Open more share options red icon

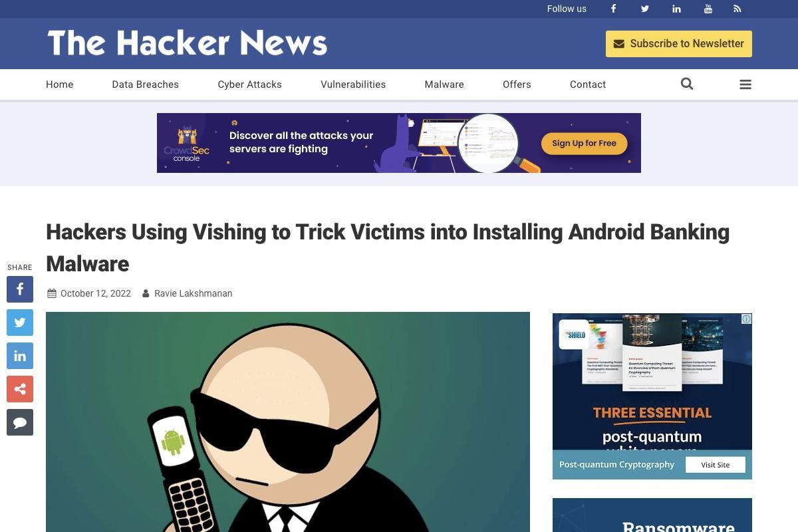20,389
